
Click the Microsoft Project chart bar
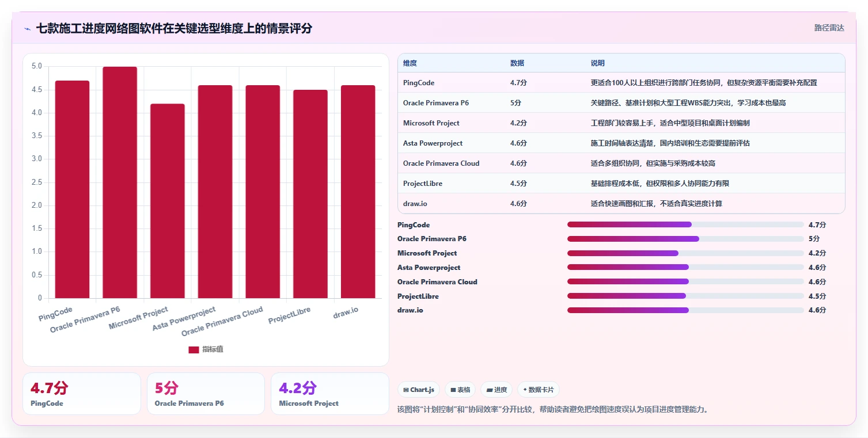tap(168, 201)
